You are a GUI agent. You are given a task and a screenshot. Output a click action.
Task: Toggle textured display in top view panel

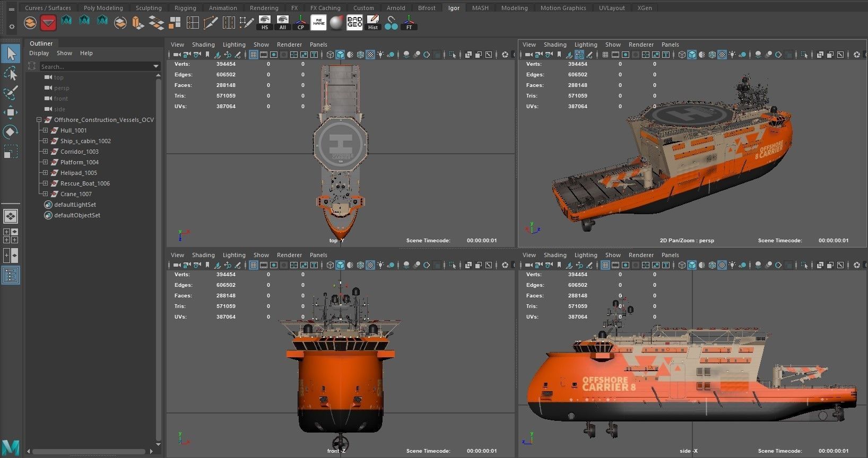click(370, 55)
